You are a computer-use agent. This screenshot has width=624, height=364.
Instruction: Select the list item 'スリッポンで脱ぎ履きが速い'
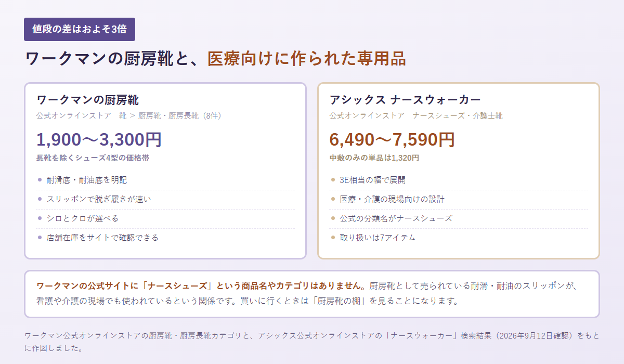(166, 199)
